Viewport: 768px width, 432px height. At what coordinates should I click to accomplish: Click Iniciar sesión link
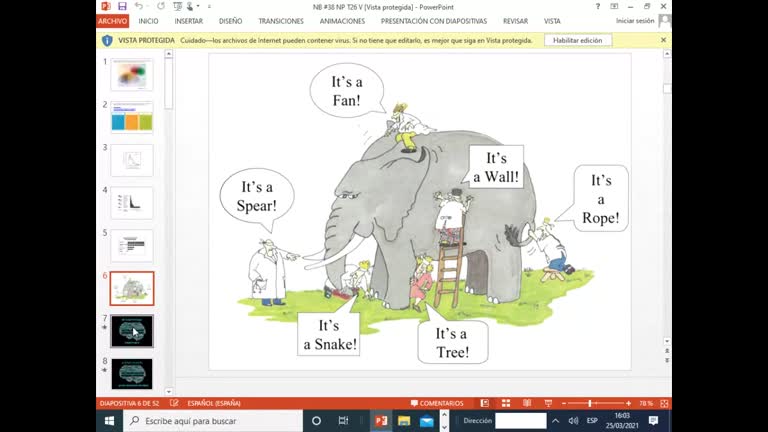tap(635, 20)
